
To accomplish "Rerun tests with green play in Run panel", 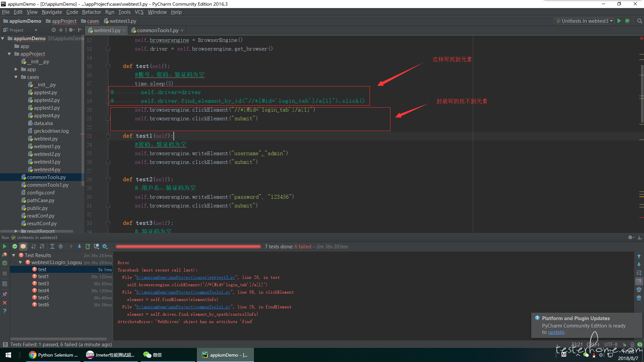I will click(5, 246).
